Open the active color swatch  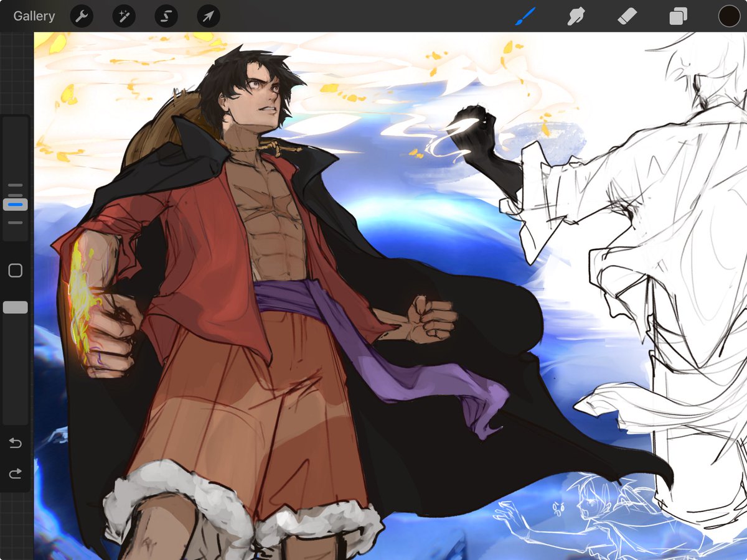tap(729, 16)
